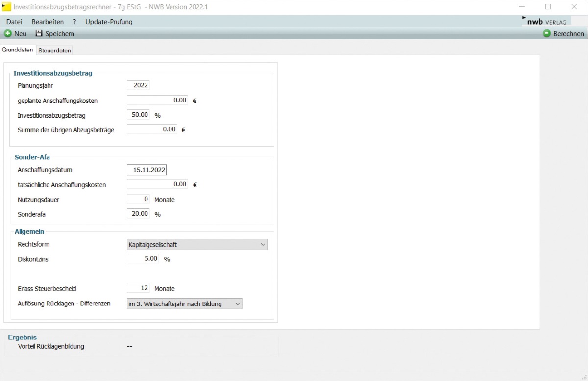The image size is (588, 381).
Task: Open the Update-Prüfung menu
Action: [x=109, y=22]
